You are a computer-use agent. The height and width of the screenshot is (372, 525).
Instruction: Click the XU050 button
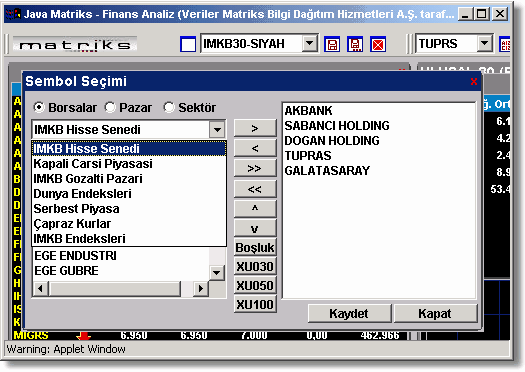point(255,286)
